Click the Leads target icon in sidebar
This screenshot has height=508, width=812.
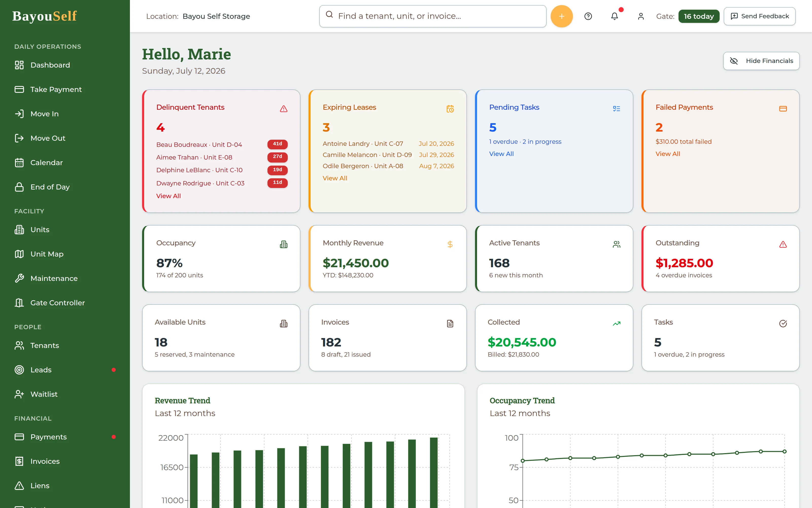[x=19, y=370]
